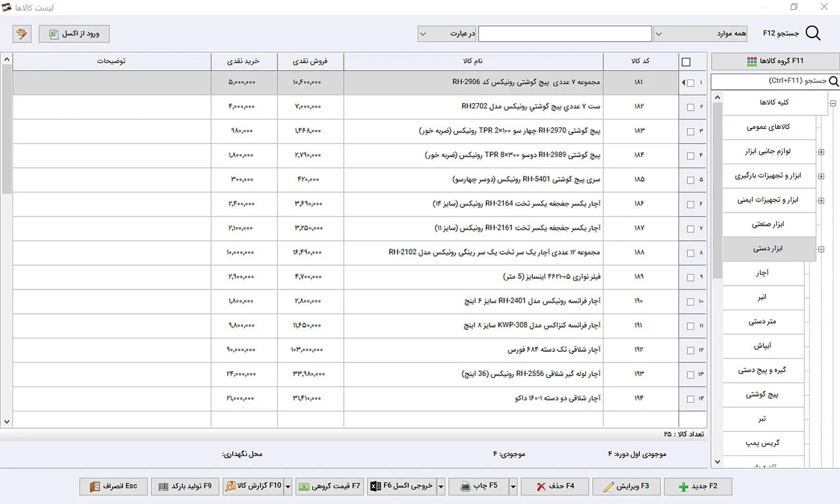Focus the main search text field
This screenshot has height=504, width=840.
(565, 33)
